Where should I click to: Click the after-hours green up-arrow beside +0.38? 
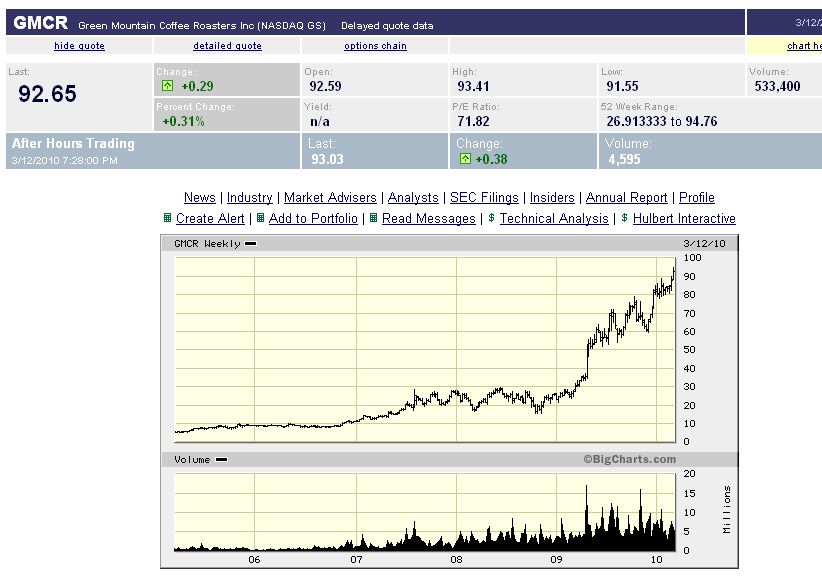coord(465,158)
